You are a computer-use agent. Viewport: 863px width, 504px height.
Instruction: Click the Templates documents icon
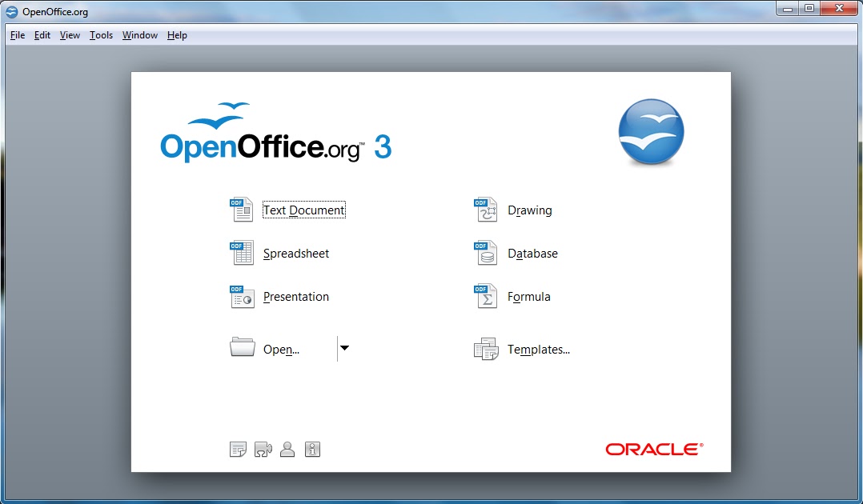click(486, 349)
